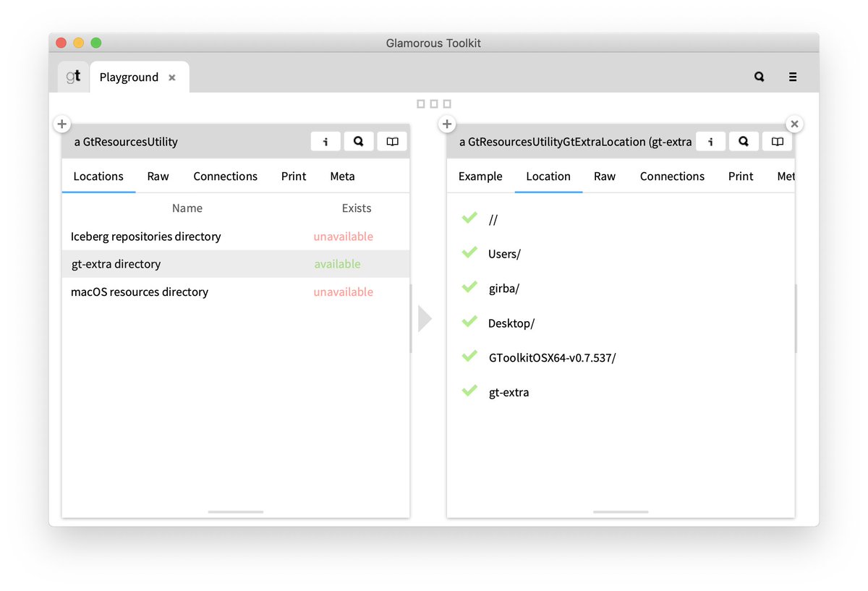Image resolution: width=868 pixels, height=591 pixels.
Task: Grab bottom resize handle of left pane
Action: click(x=236, y=512)
